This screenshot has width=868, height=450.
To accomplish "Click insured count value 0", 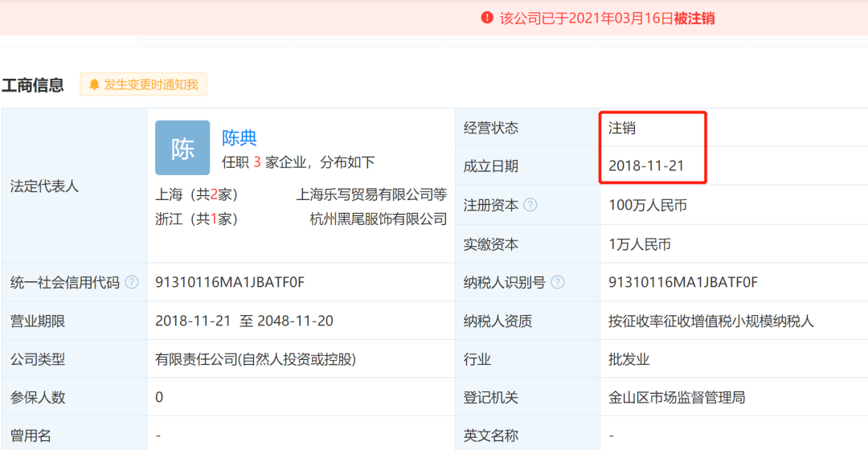I will click(x=159, y=398).
